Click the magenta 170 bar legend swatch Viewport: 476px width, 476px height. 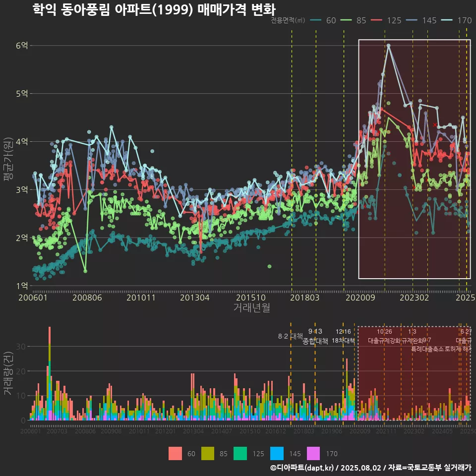point(313,454)
